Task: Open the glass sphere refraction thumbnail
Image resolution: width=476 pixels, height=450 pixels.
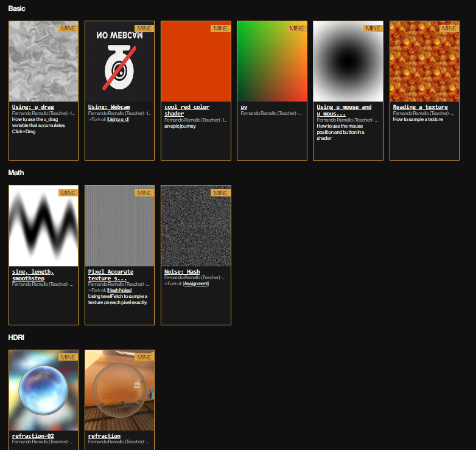Action: 119,390
